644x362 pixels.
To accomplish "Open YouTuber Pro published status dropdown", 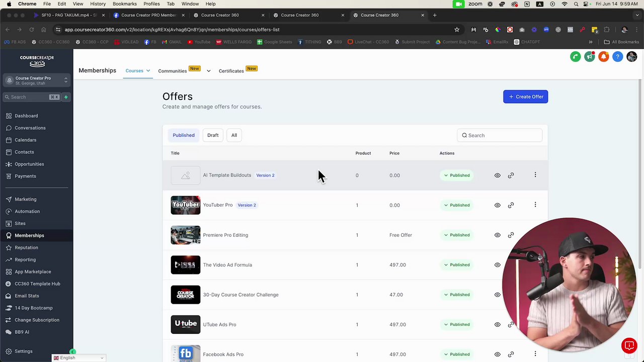I will pyautogui.click(x=457, y=205).
